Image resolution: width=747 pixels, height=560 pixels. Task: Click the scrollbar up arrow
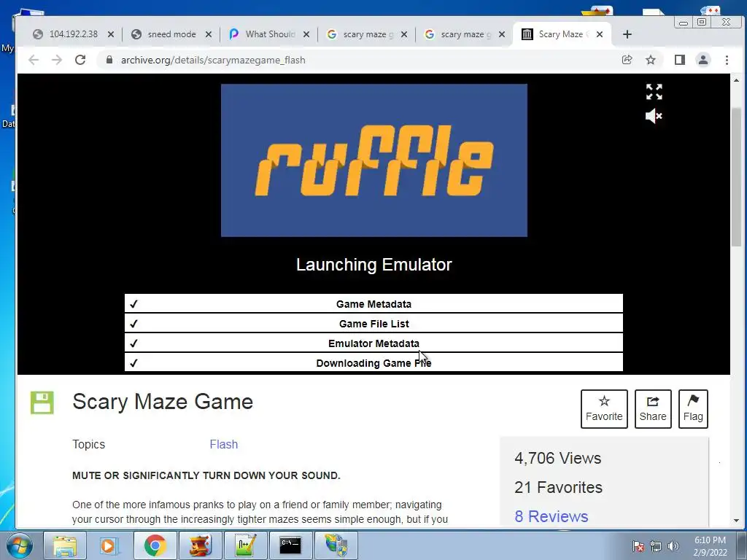click(x=736, y=80)
